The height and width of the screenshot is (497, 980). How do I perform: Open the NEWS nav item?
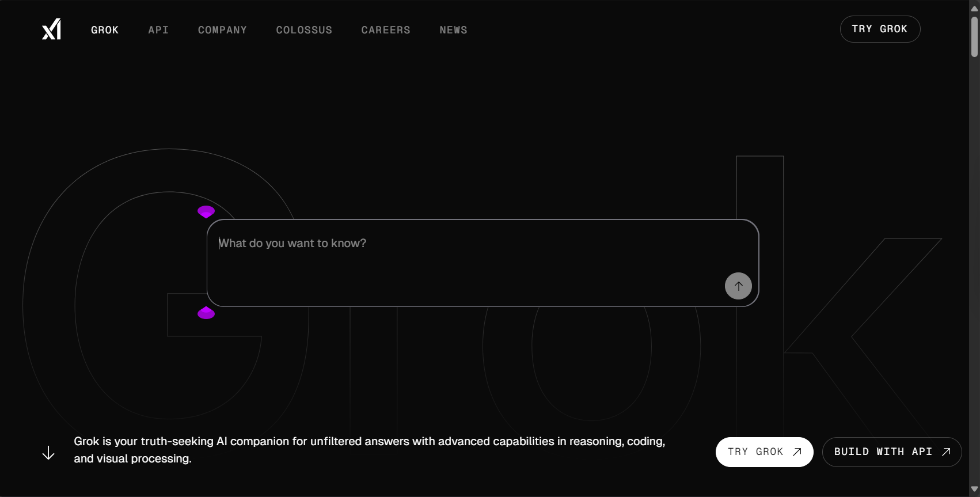[454, 30]
